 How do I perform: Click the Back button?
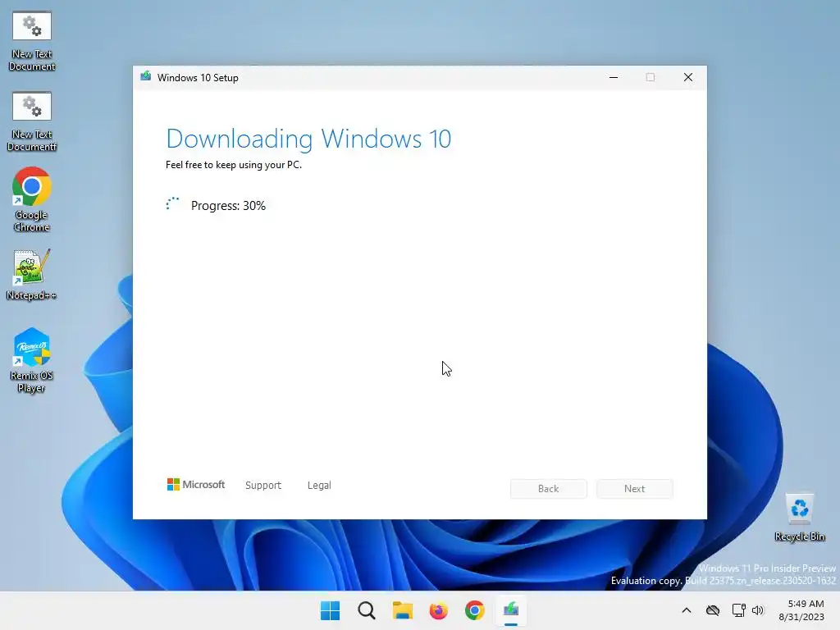pos(549,489)
